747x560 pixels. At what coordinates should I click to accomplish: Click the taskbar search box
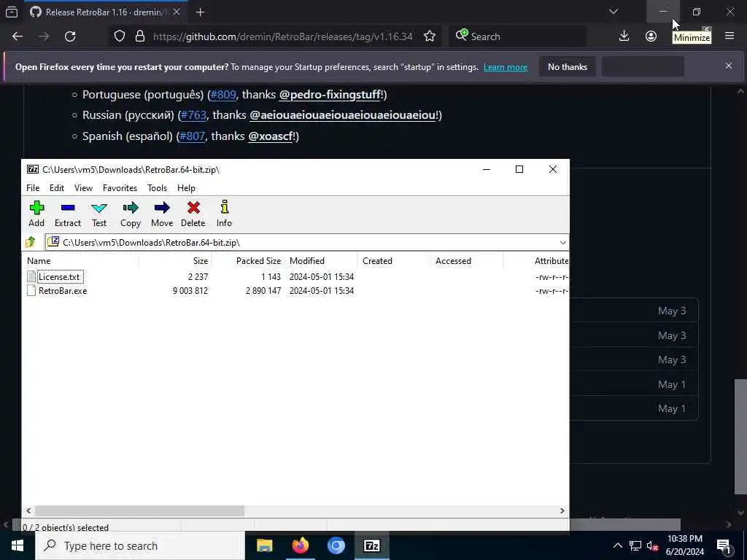click(x=139, y=545)
